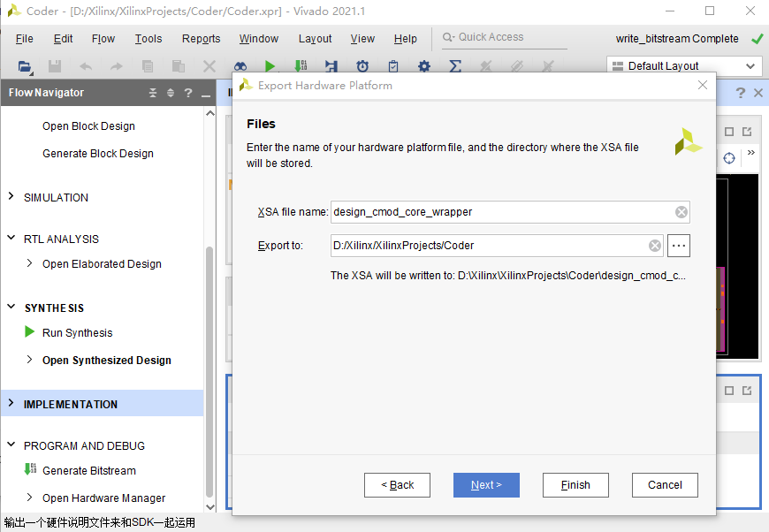Click the Flow Navigator scroll-up arrow

click(209, 113)
